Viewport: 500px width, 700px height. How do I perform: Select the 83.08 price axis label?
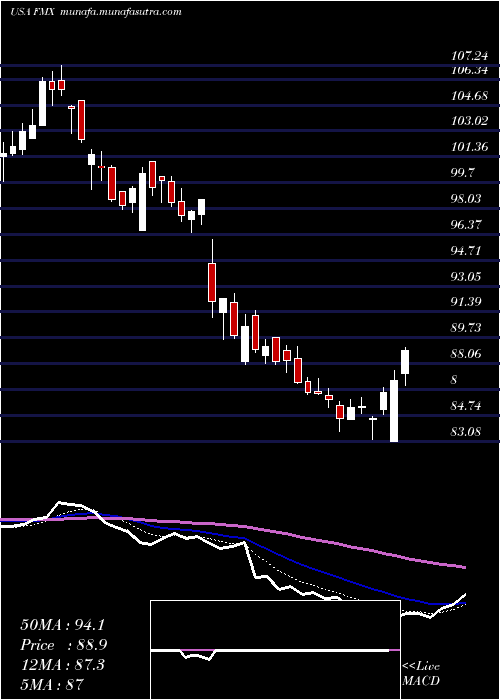(x=468, y=432)
